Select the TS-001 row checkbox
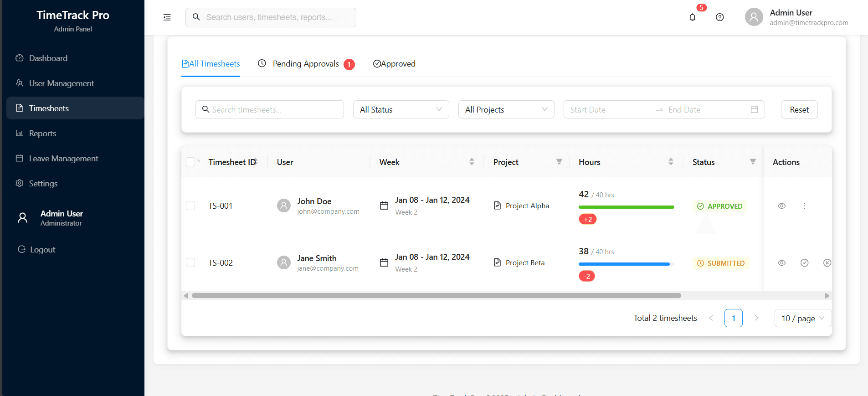Image resolution: width=868 pixels, height=396 pixels. pyautogui.click(x=190, y=206)
